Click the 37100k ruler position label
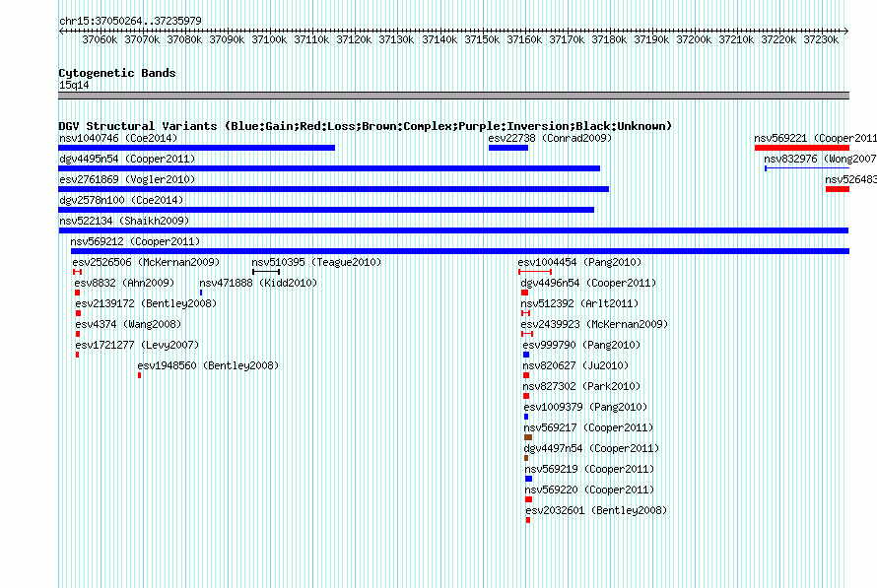 click(269, 39)
